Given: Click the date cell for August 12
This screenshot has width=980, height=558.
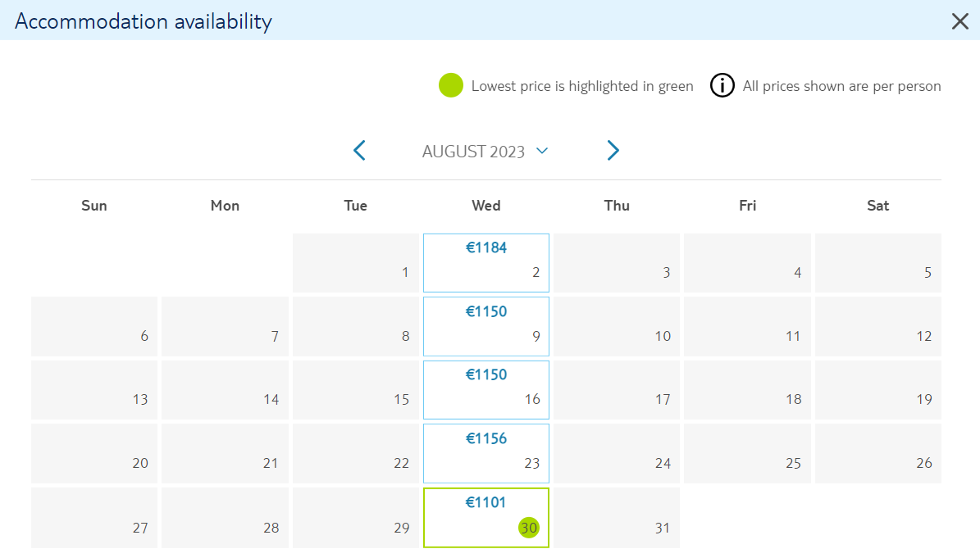Looking at the screenshot, I should 878,326.
